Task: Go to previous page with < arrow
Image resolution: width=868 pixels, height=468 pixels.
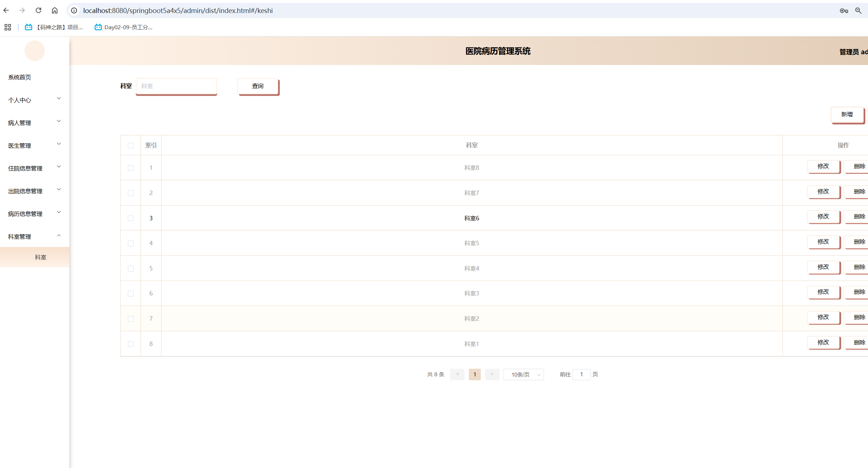Action: coord(457,374)
